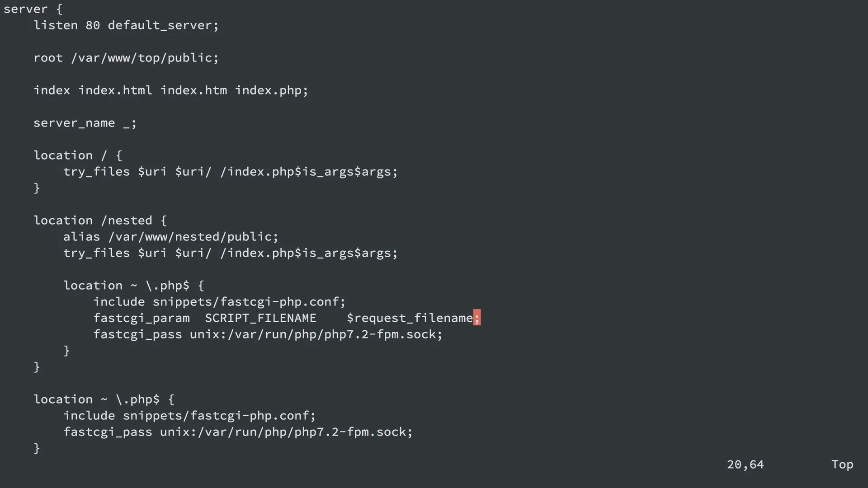
Task: Click "include" in the nested php location
Action: tap(119, 302)
